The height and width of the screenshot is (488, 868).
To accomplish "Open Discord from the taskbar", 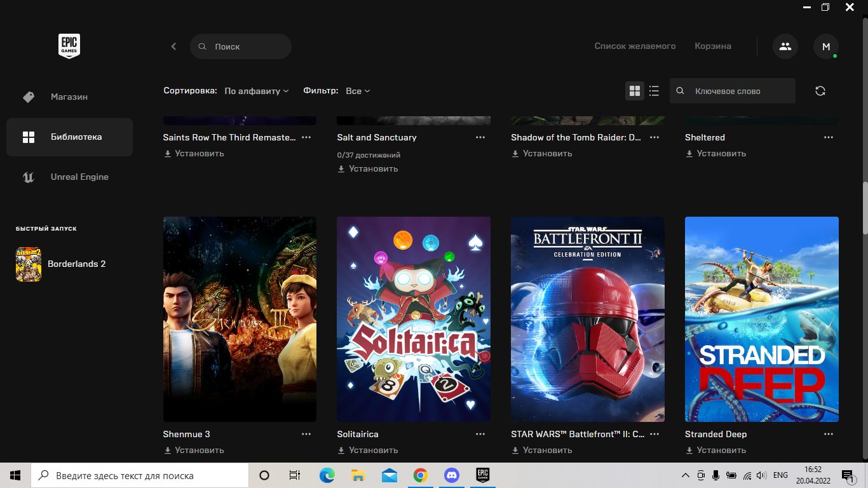I will point(452,475).
